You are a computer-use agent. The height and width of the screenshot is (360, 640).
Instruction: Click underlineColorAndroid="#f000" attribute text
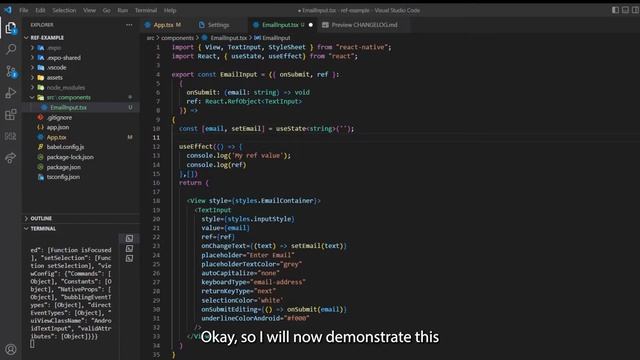pyautogui.click(x=256, y=318)
